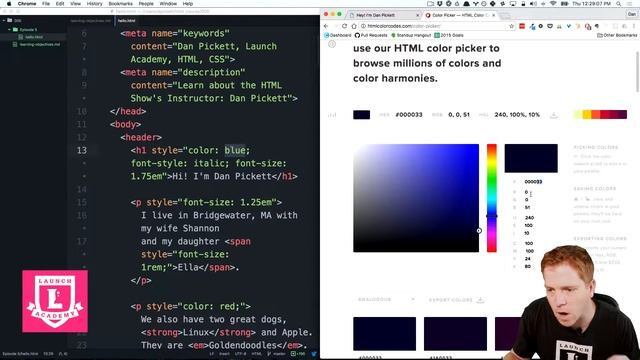Click the hello.html file icon in tree
This screenshot has width=640, height=360.
[20, 37]
